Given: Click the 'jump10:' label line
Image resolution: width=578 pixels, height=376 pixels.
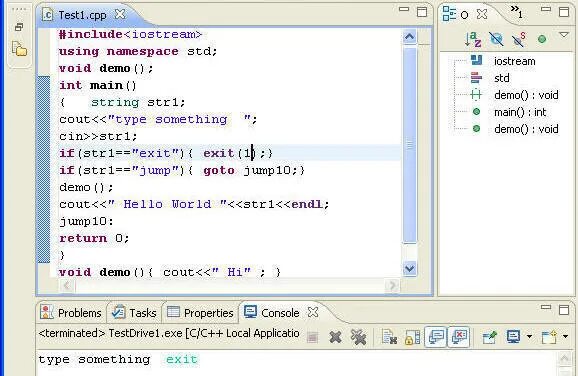Looking at the screenshot, I should click(x=87, y=221).
